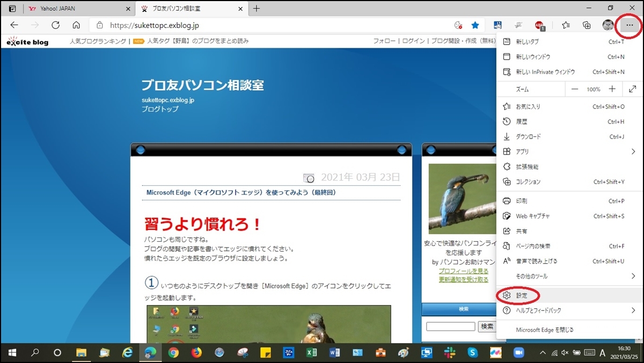Image resolution: width=644 pixels, height=363 pixels.
Task: Open the Windows Start menu
Action: (12, 353)
